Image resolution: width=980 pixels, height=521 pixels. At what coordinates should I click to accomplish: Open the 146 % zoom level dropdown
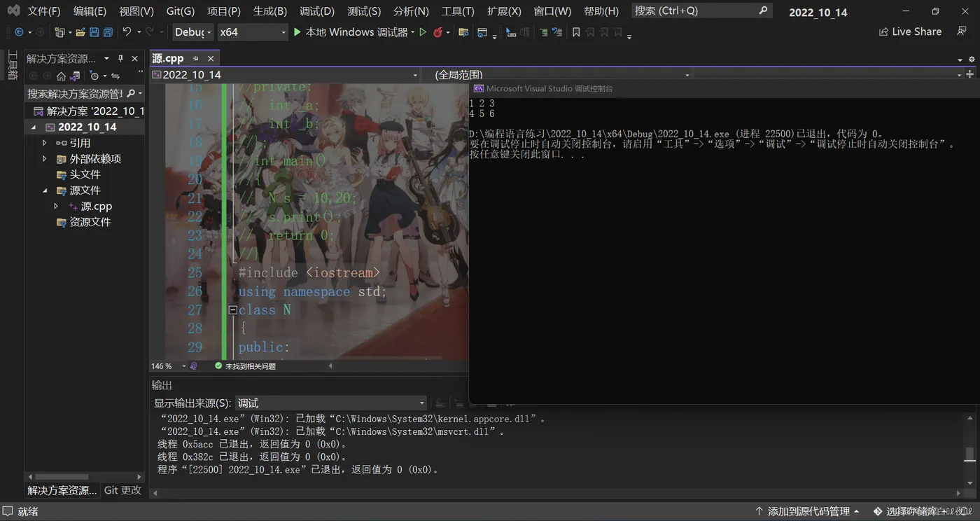click(x=184, y=366)
